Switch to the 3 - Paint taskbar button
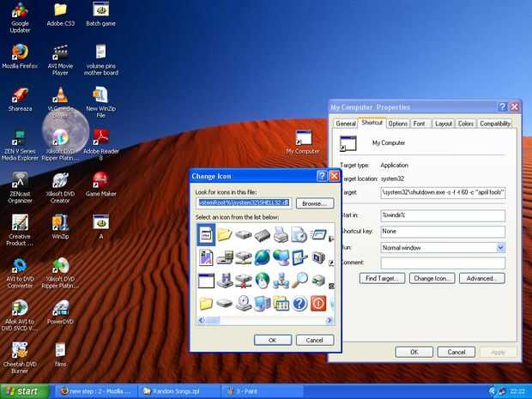The image size is (532, 399). tap(263, 391)
